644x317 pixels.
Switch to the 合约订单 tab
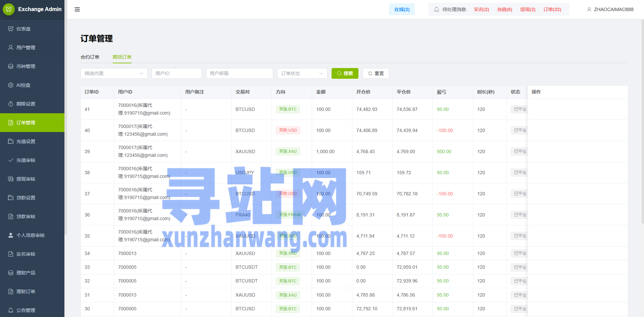90,57
